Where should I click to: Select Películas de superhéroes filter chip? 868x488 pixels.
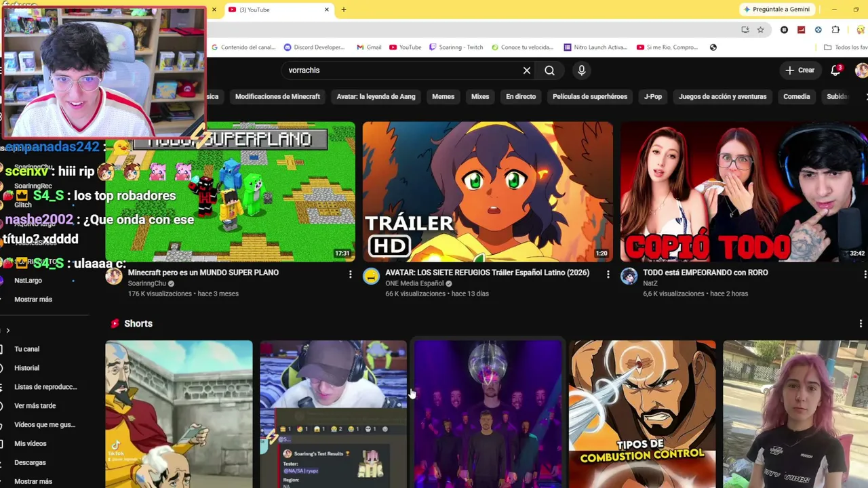(x=590, y=97)
